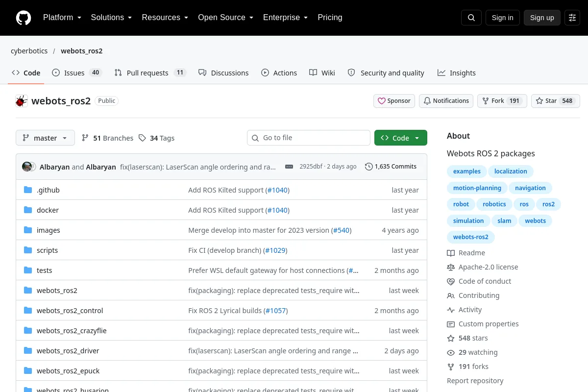
Task: View the 51 Branches link
Action: pos(107,138)
